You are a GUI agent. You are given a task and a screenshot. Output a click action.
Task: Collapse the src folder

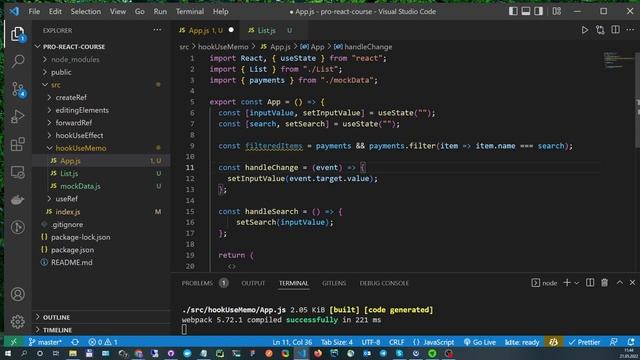pos(56,85)
